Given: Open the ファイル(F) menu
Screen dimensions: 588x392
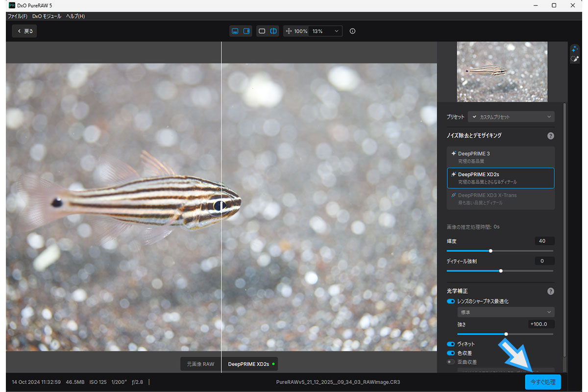Looking at the screenshot, I should 17,16.
